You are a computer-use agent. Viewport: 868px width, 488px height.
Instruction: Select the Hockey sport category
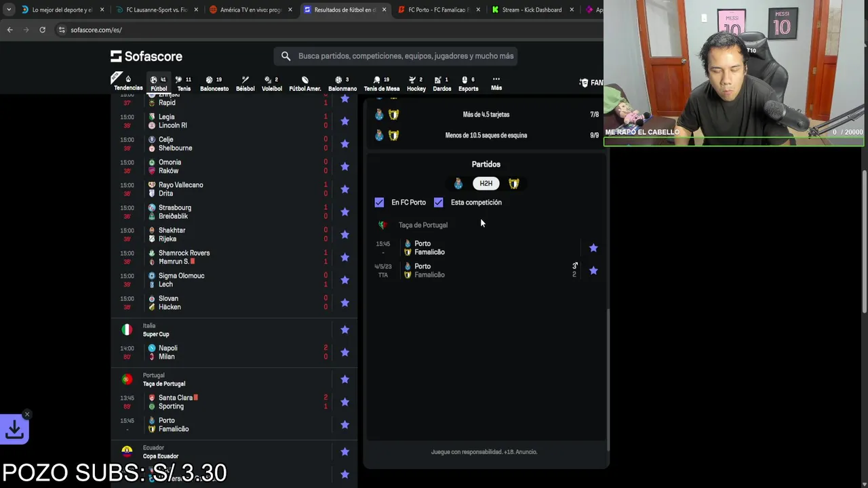point(416,83)
